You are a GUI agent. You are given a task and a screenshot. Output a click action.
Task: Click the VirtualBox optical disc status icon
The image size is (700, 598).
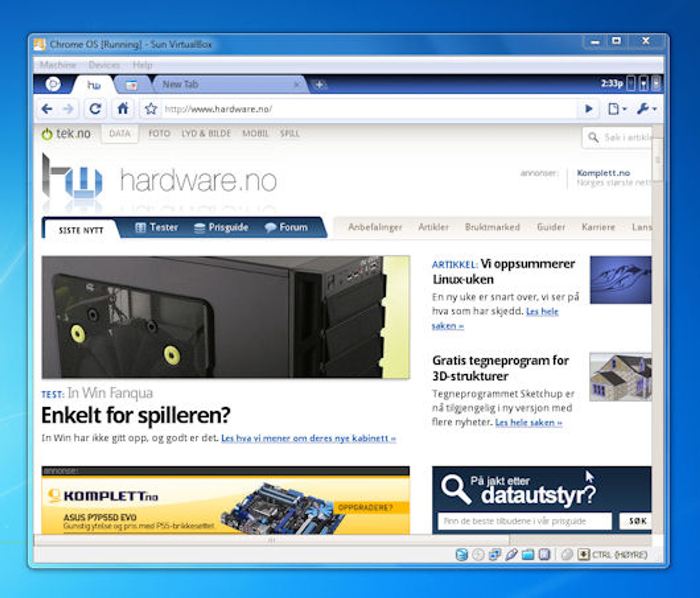point(478,555)
